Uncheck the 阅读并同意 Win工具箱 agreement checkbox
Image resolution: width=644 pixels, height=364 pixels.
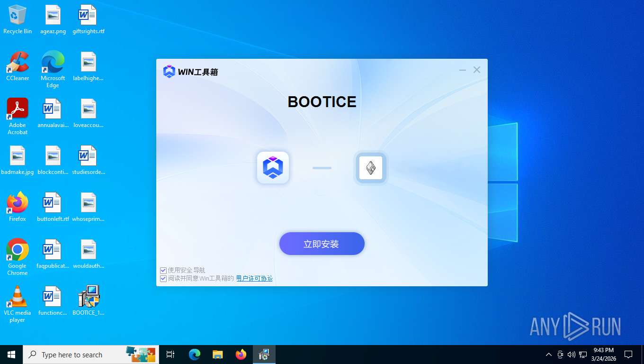click(x=163, y=278)
